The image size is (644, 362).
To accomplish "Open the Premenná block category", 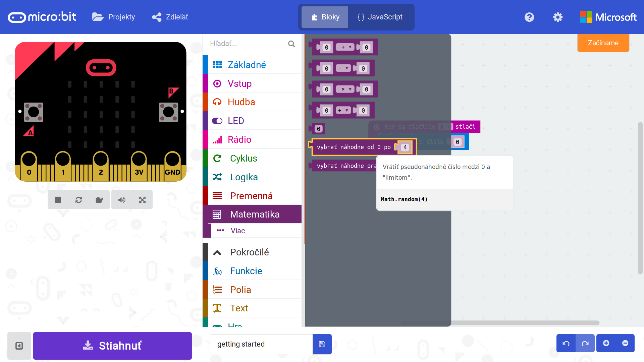I will coord(251,196).
